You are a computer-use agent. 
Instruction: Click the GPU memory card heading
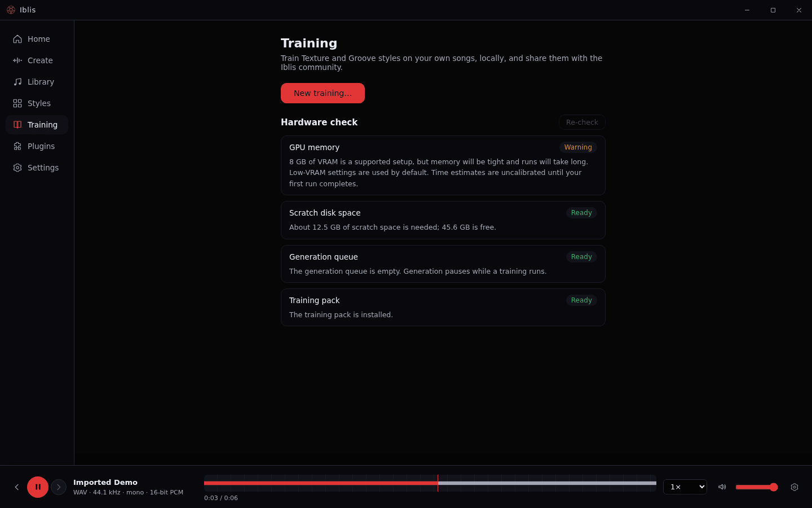(x=314, y=147)
